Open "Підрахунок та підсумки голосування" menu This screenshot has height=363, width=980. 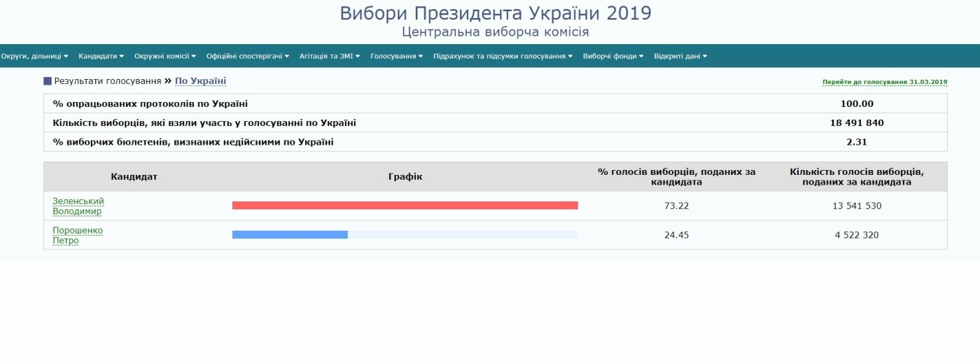pos(503,56)
